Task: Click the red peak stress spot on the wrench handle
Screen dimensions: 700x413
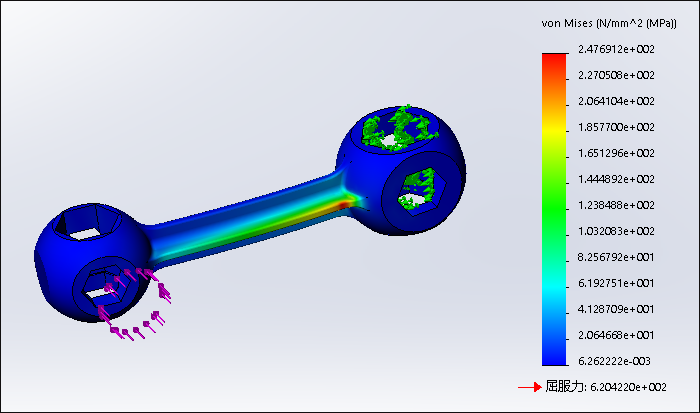Action: tap(343, 204)
